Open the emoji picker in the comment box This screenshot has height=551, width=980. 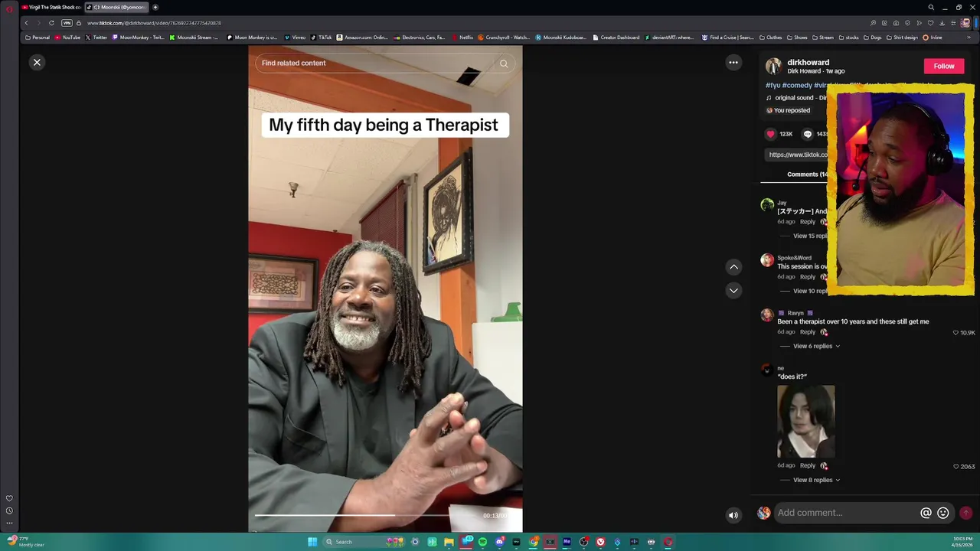coord(943,513)
